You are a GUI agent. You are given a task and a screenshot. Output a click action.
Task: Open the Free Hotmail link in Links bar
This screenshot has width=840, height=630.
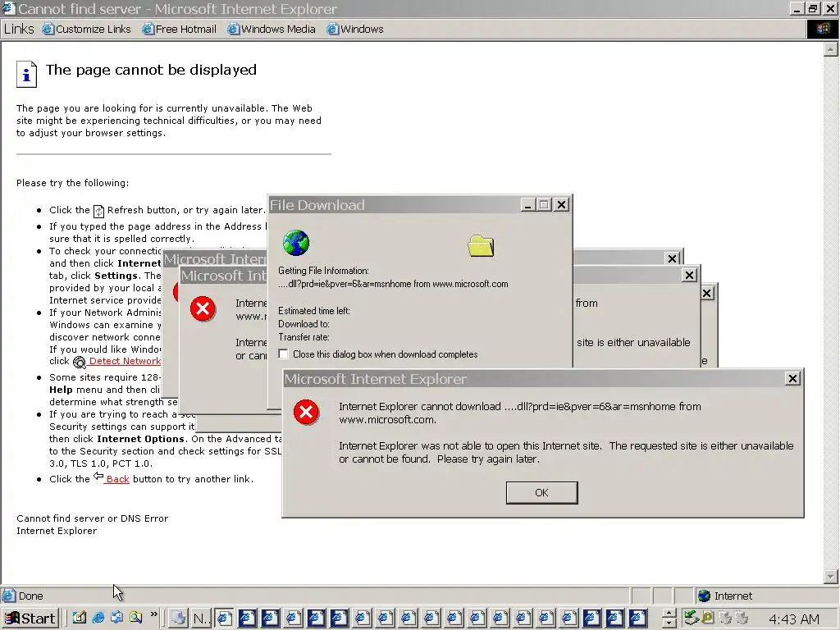pos(180,29)
